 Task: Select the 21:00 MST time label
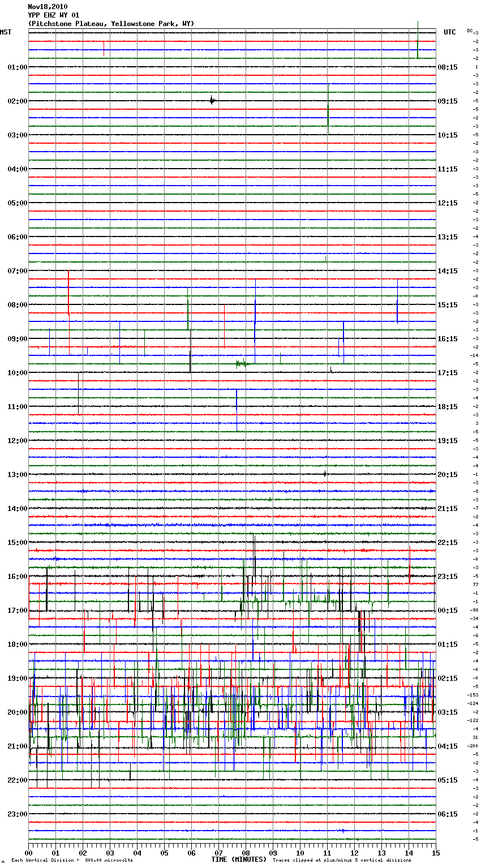(x=18, y=746)
